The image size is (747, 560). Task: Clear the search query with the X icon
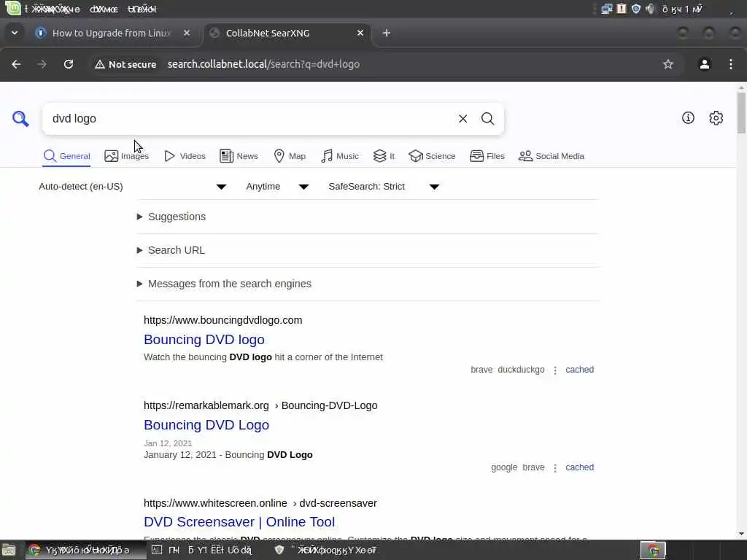(462, 119)
